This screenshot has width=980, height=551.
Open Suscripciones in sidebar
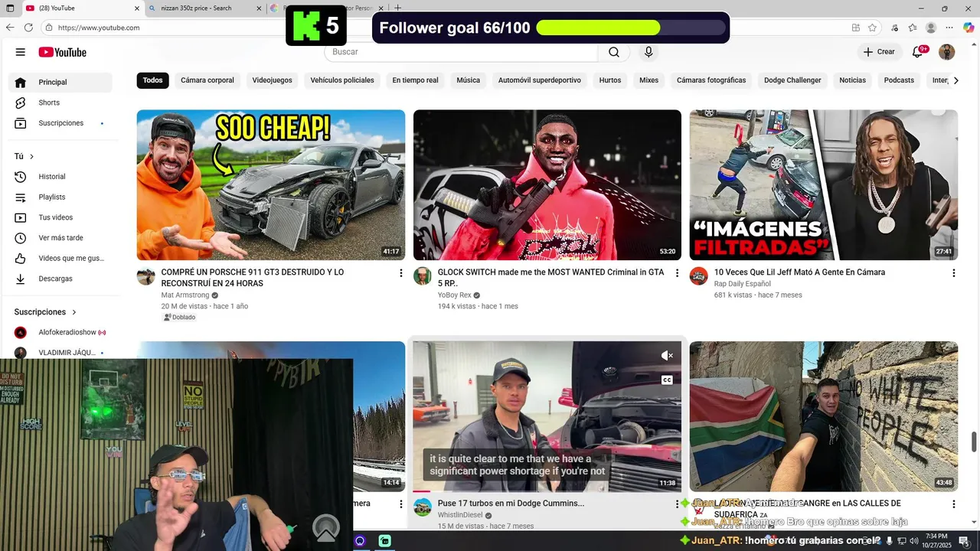60,123
